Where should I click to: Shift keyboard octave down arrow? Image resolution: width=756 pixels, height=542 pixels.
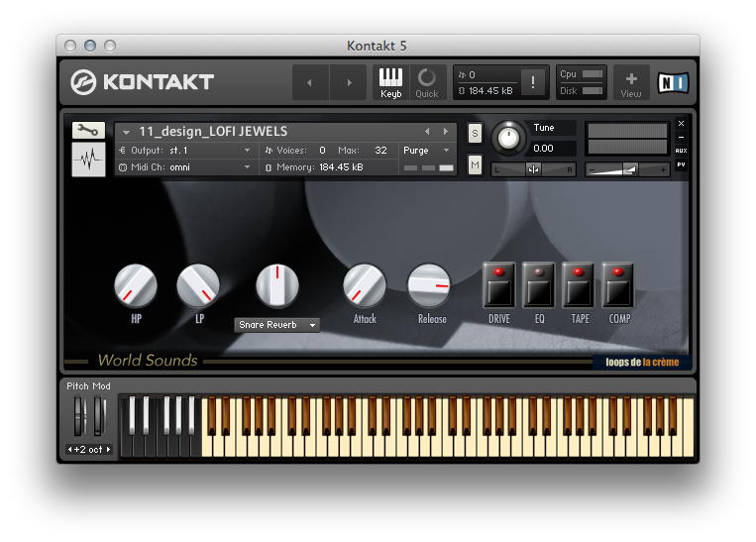click(70, 450)
